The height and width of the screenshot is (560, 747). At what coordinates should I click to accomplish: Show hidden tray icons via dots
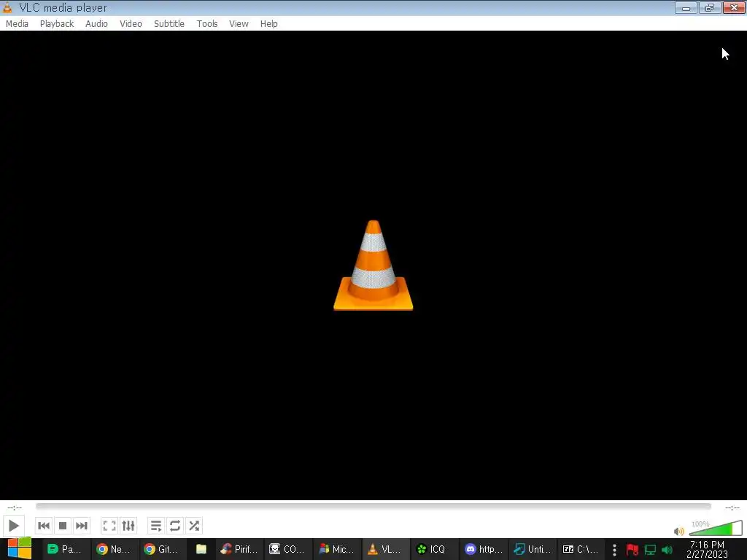click(614, 550)
